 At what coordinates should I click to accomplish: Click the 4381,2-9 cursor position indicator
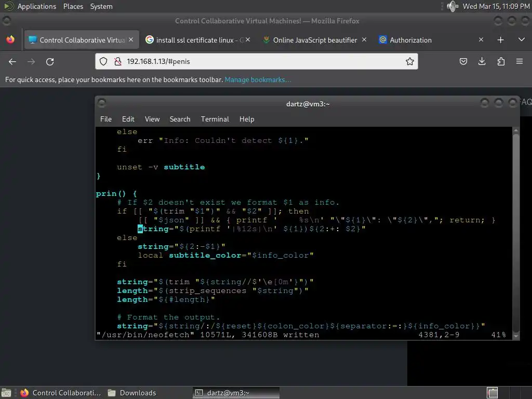click(439, 335)
